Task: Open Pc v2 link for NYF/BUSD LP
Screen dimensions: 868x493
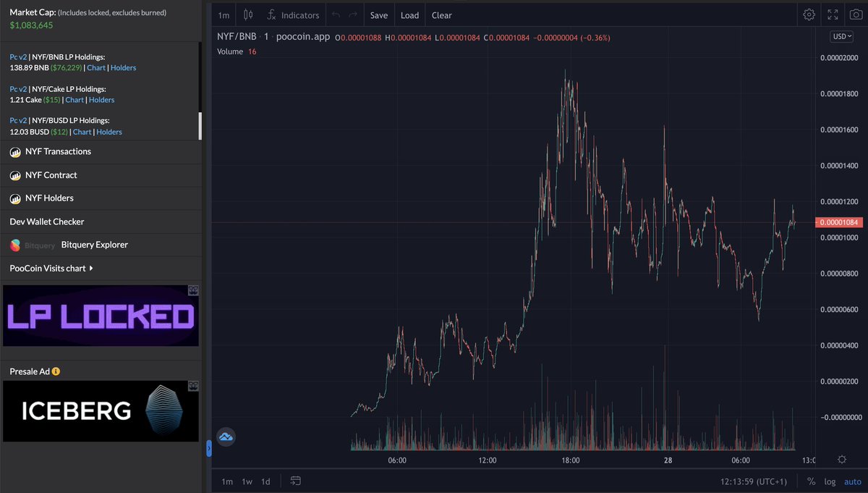Action: [19, 120]
